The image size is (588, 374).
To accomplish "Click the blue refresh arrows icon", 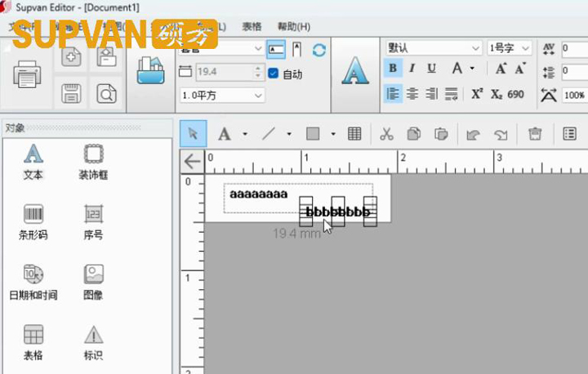I will (x=319, y=50).
